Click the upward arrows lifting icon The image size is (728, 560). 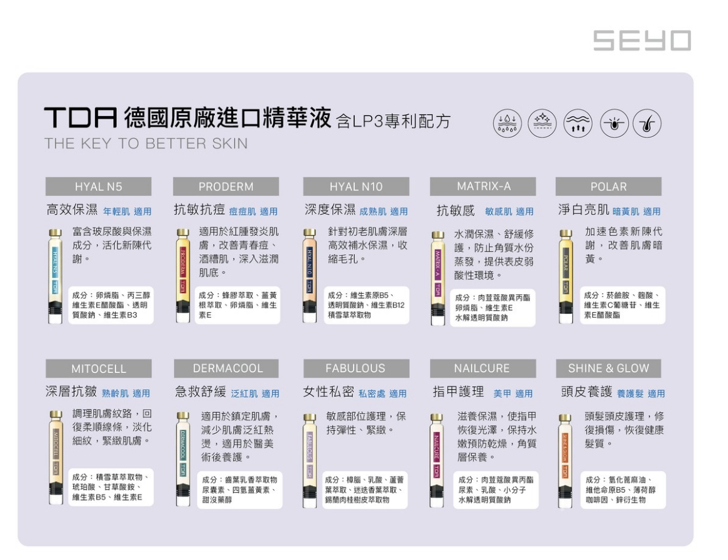tap(578, 124)
